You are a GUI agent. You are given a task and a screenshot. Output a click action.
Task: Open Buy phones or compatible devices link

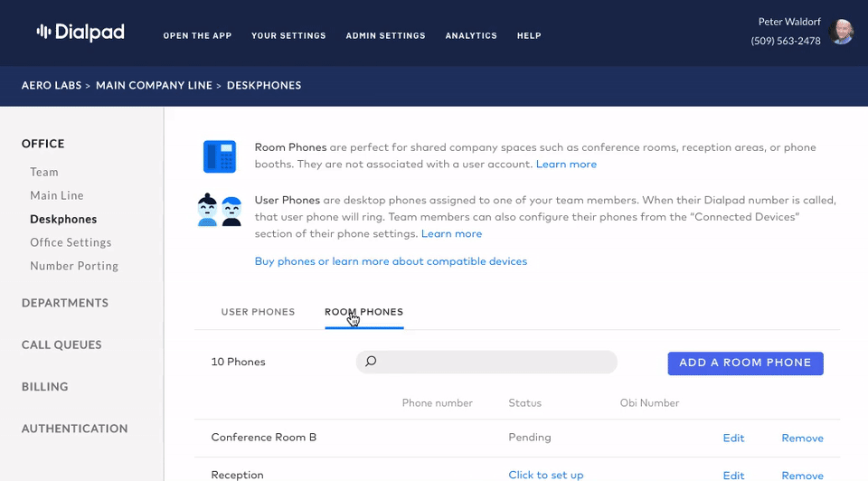(391, 261)
